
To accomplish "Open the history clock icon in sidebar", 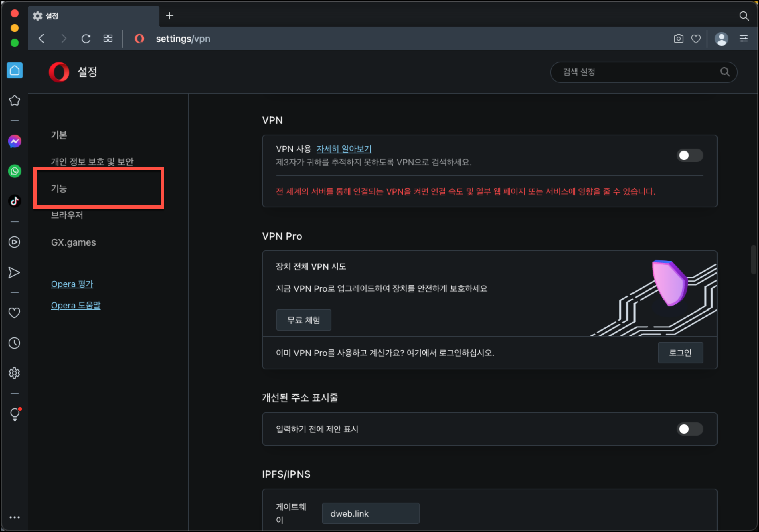I will point(14,343).
